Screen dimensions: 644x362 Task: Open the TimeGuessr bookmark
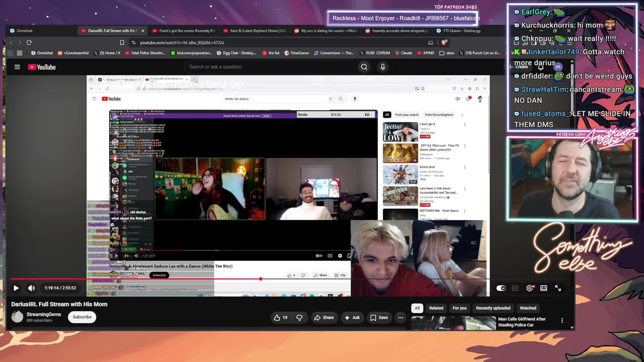coord(297,53)
